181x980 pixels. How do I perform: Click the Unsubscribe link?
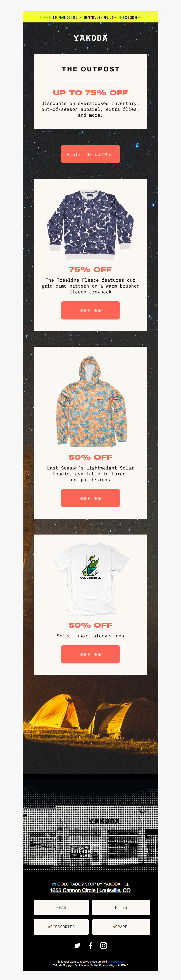click(116, 961)
